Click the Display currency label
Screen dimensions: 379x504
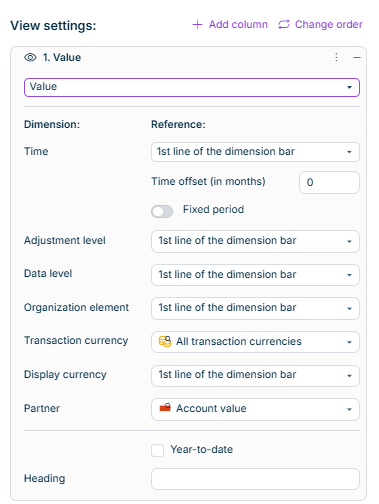(65, 375)
